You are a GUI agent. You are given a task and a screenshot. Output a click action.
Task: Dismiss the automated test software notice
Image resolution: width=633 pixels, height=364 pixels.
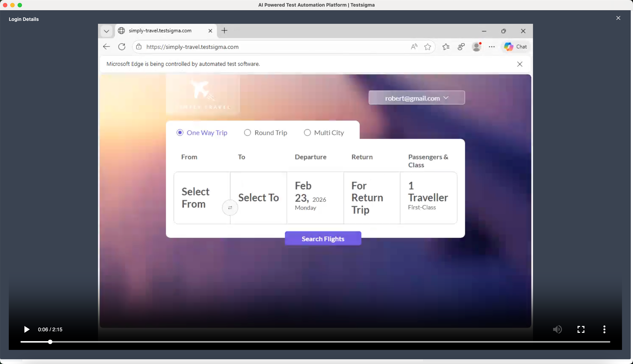click(x=519, y=64)
